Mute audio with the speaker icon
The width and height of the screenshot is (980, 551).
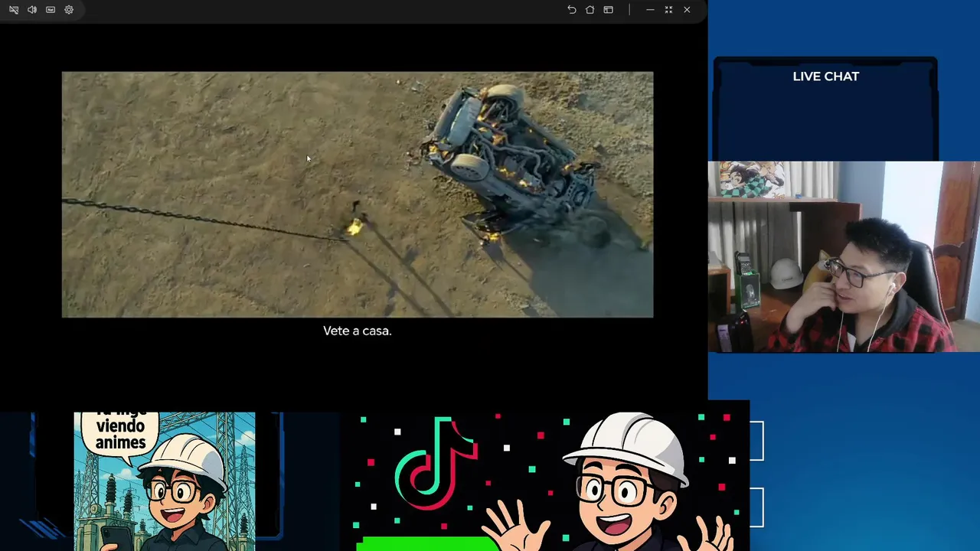[x=32, y=10]
